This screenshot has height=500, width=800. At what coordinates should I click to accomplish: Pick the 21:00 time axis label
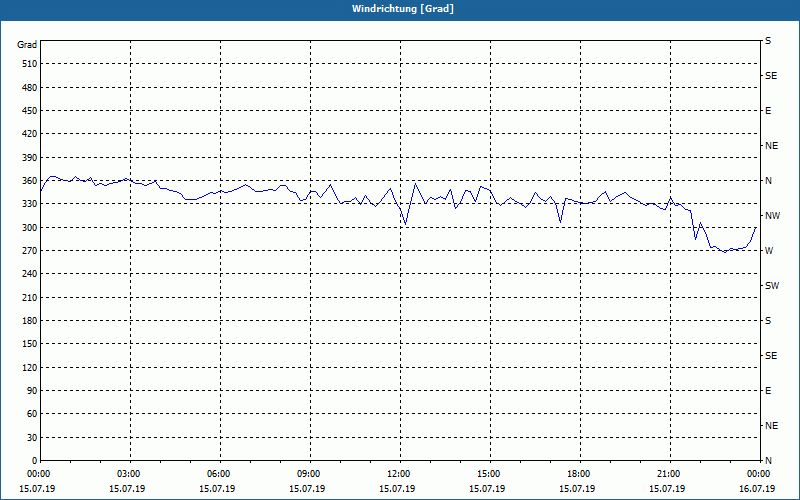coord(669,474)
